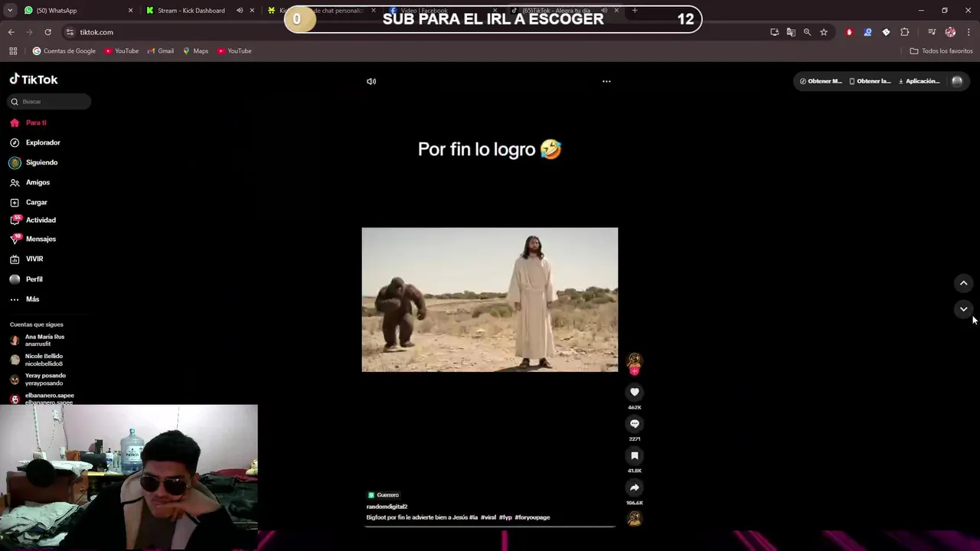Reload the tiktok.com page
The height and width of the screenshot is (551, 980).
[x=47, y=32]
